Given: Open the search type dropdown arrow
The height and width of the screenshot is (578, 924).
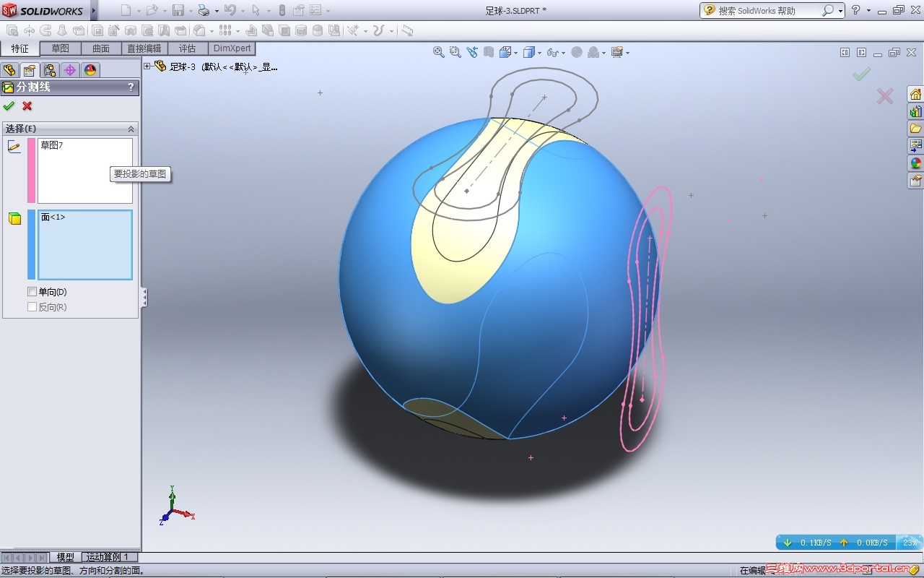Looking at the screenshot, I should [x=841, y=11].
